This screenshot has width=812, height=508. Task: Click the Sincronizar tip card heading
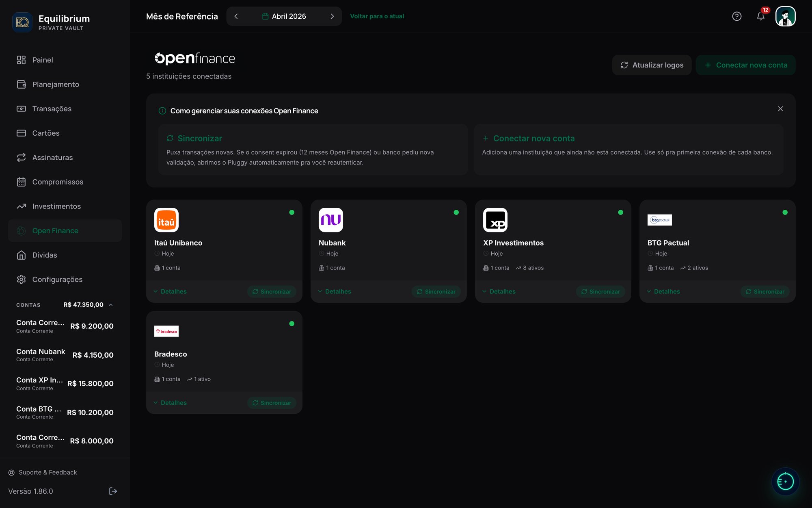200,139
